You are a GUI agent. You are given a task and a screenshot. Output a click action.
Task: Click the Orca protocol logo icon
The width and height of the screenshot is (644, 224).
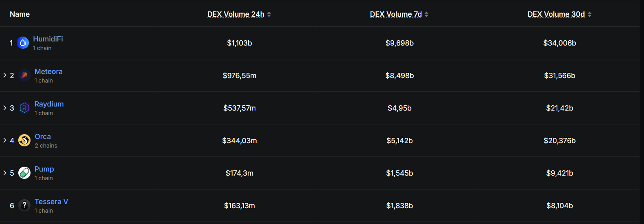tap(24, 140)
